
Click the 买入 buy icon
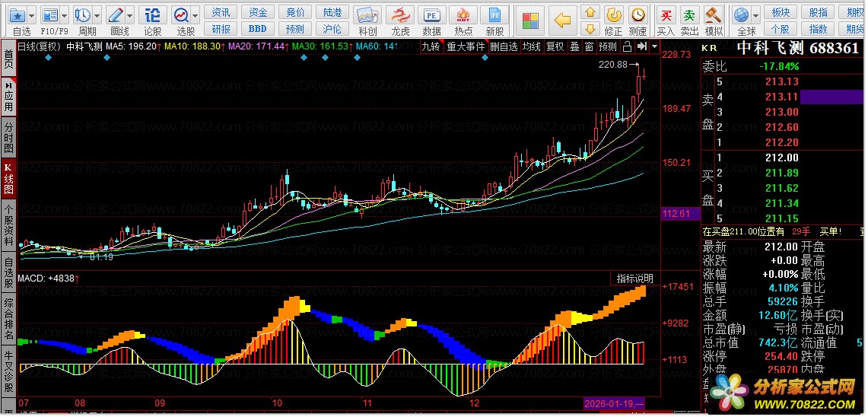(x=666, y=15)
